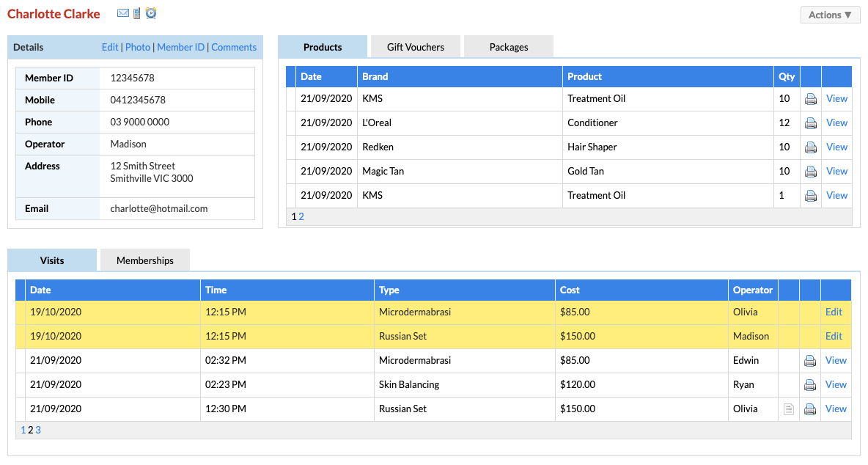
Task: Print the L'Oreal Conditioner product row
Action: [x=810, y=123]
